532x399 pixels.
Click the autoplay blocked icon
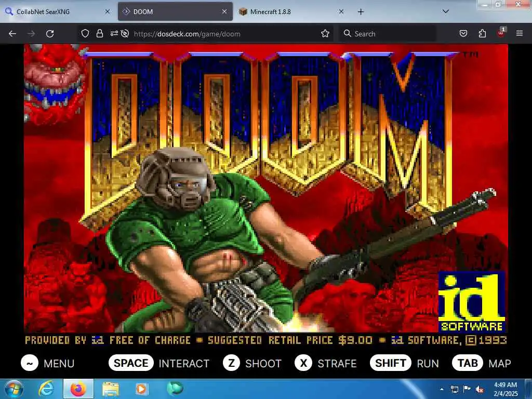(125, 33)
